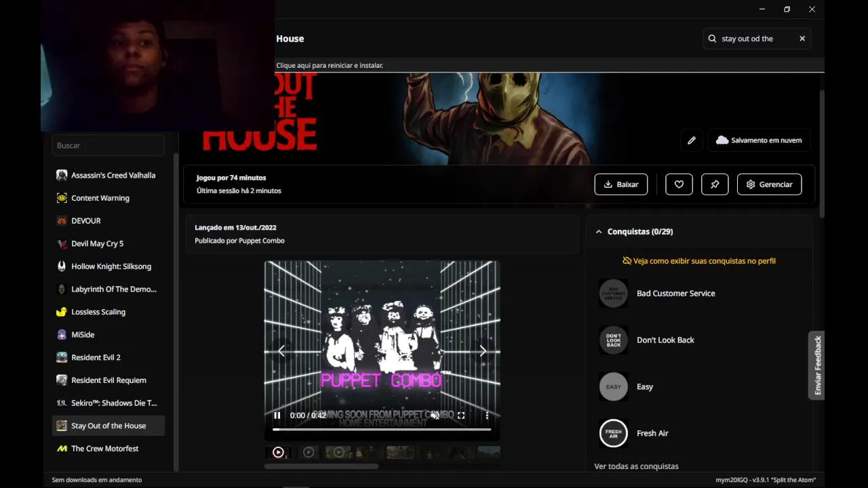Select second trailer thumbnail

point(309,452)
